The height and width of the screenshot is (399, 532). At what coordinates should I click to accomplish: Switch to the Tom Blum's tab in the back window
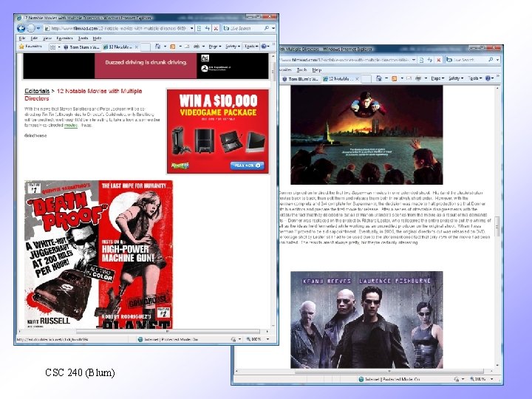point(300,79)
